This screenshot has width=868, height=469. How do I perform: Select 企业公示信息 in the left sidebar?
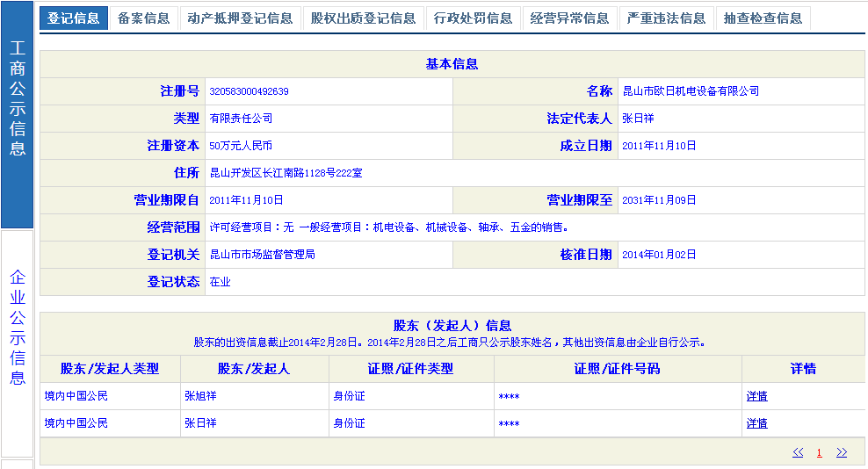(18, 328)
